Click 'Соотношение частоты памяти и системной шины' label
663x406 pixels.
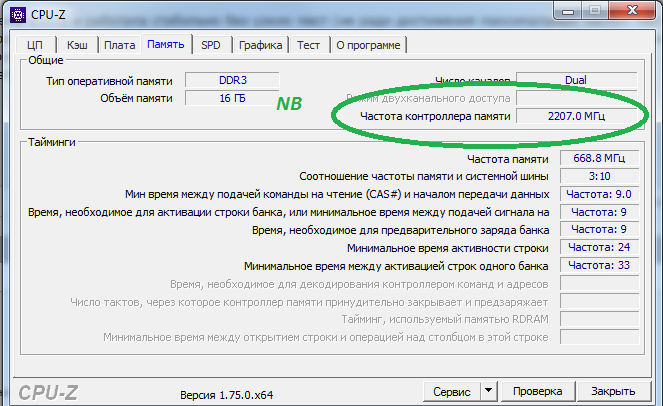[424, 176]
